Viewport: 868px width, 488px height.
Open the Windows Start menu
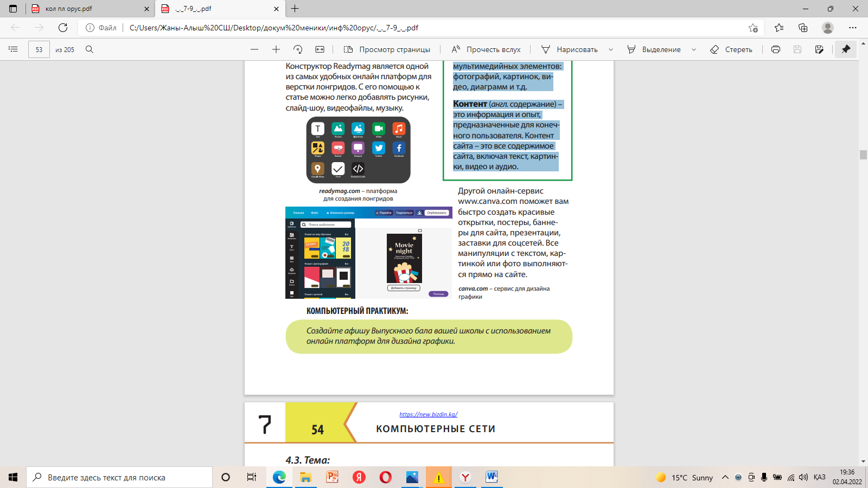(13, 477)
